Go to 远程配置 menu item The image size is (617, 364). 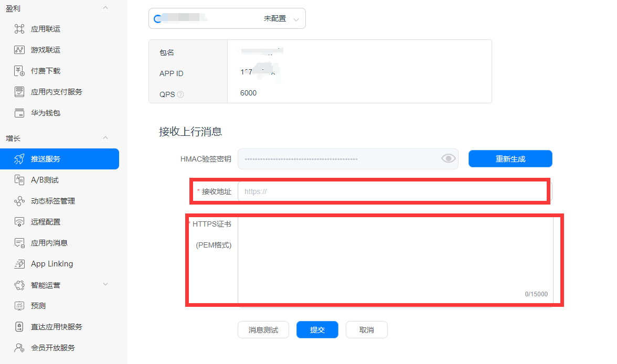coord(46,222)
